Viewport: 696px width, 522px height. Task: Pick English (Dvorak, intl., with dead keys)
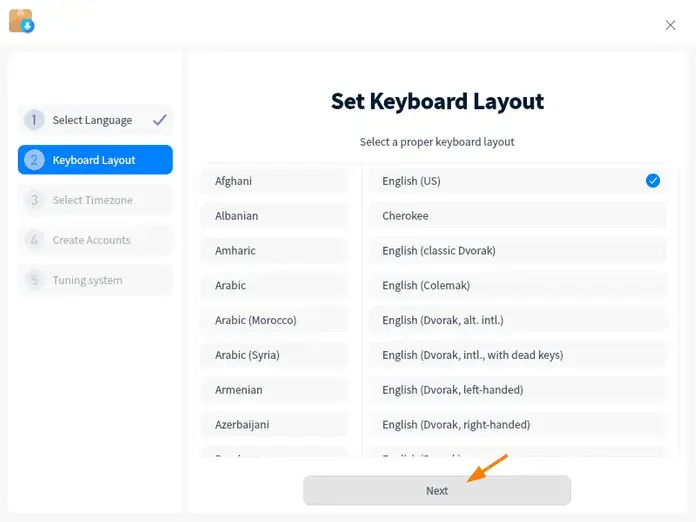(518, 355)
